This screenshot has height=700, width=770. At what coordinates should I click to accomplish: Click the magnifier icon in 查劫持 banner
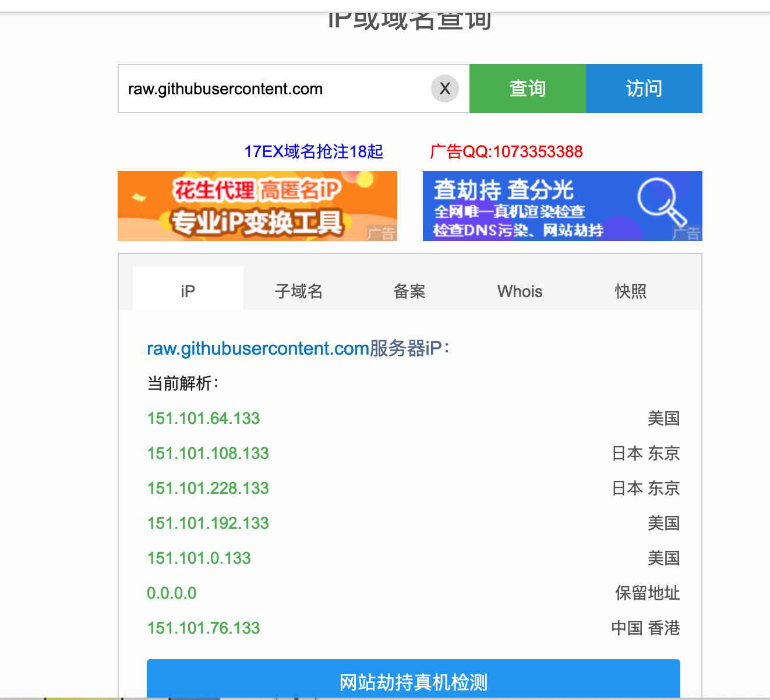click(x=661, y=201)
